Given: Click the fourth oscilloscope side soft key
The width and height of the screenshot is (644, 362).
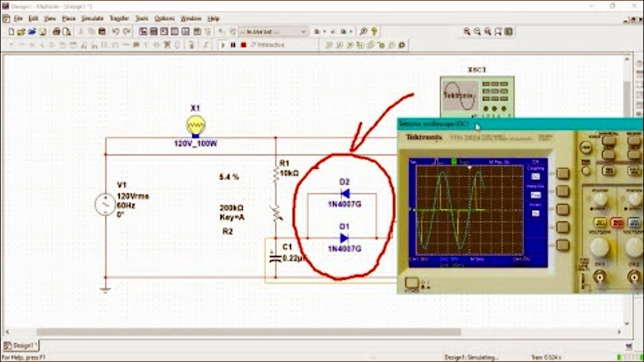Looking at the screenshot, I should coord(562,228).
